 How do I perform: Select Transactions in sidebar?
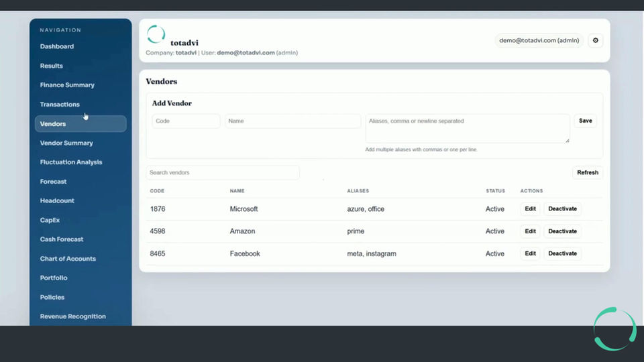60,105
